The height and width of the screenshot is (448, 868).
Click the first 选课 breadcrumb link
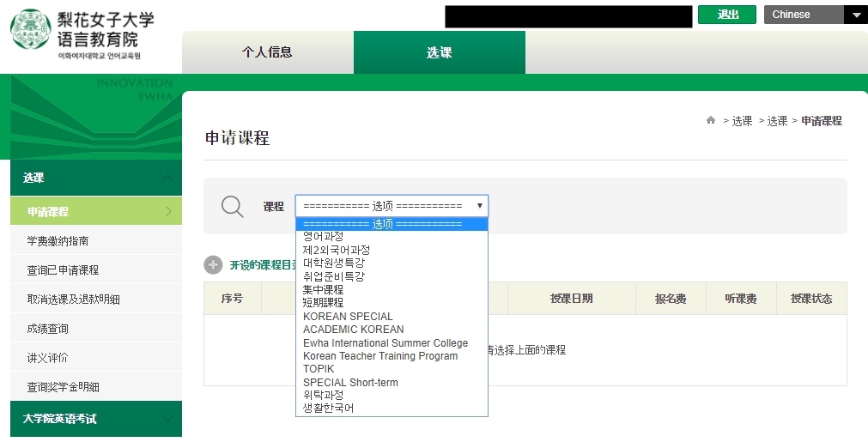point(742,121)
